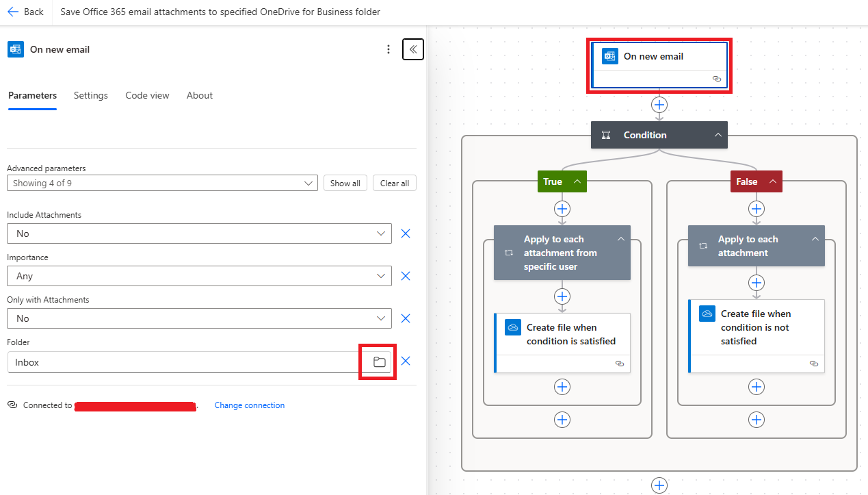868x495 pixels.
Task: Click the OneDrive icon on 'Create file when condition is satisfied'
Action: (x=512, y=327)
